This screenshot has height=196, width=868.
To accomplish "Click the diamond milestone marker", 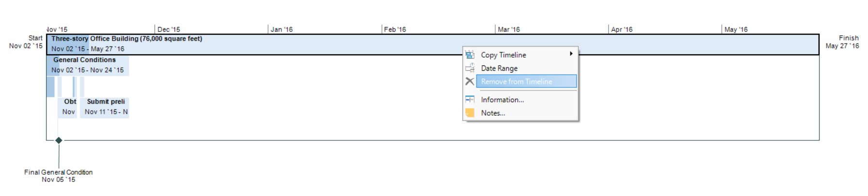I will [x=59, y=140].
